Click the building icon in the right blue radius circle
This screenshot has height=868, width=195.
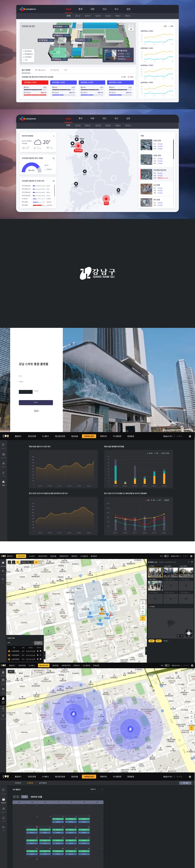(130, 729)
